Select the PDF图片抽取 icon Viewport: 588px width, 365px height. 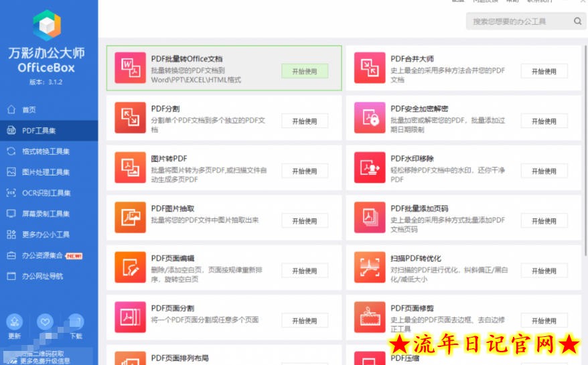[130, 217]
